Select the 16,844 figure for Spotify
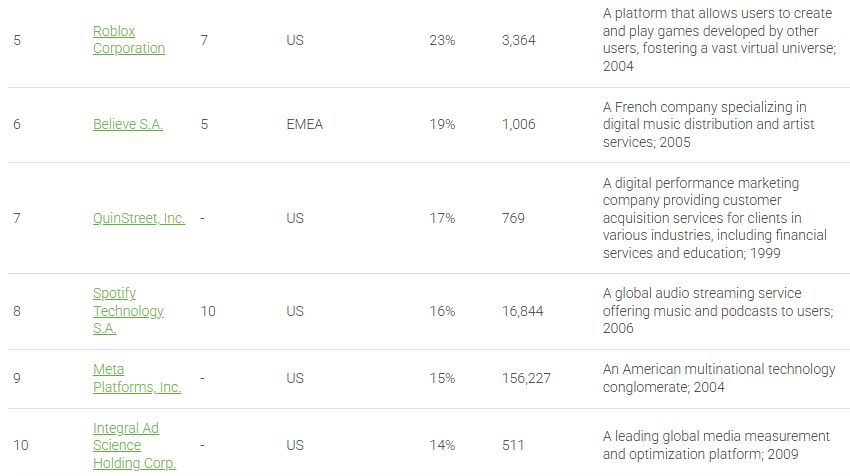The width and height of the screenshot is (850, 476). [x=522, y=311]
